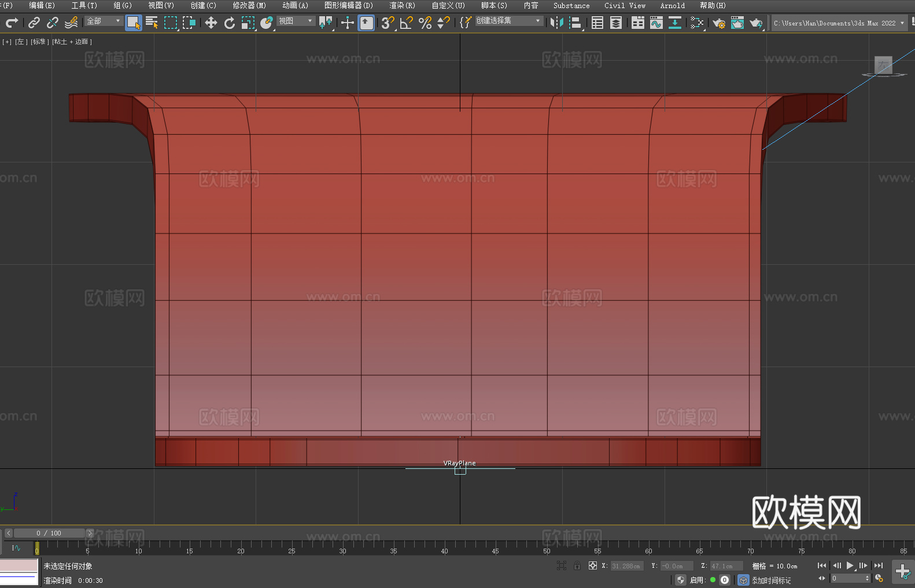Toggle the Percent Snap button
Screen dimensions: 915x588
point(425,23)
